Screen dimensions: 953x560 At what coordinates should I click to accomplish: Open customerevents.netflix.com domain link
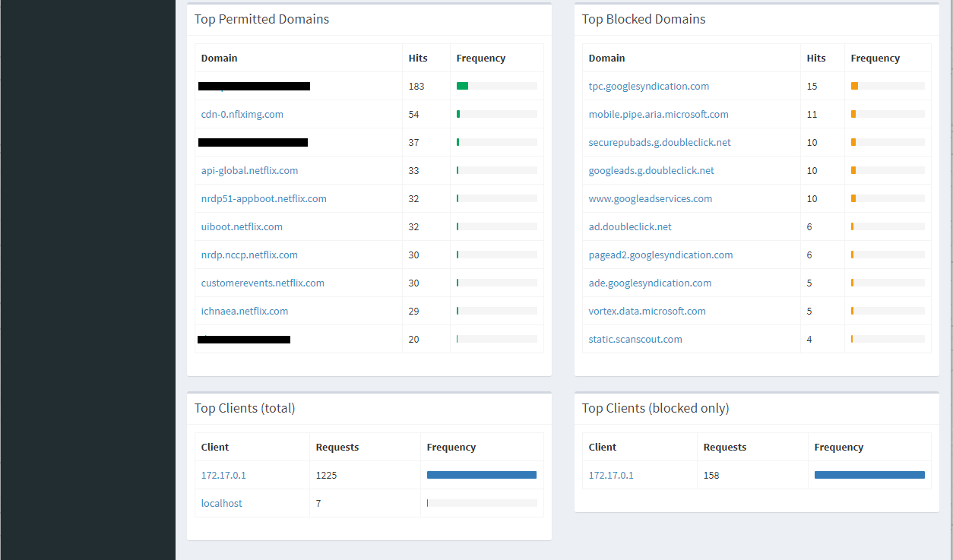click(262, 283)
